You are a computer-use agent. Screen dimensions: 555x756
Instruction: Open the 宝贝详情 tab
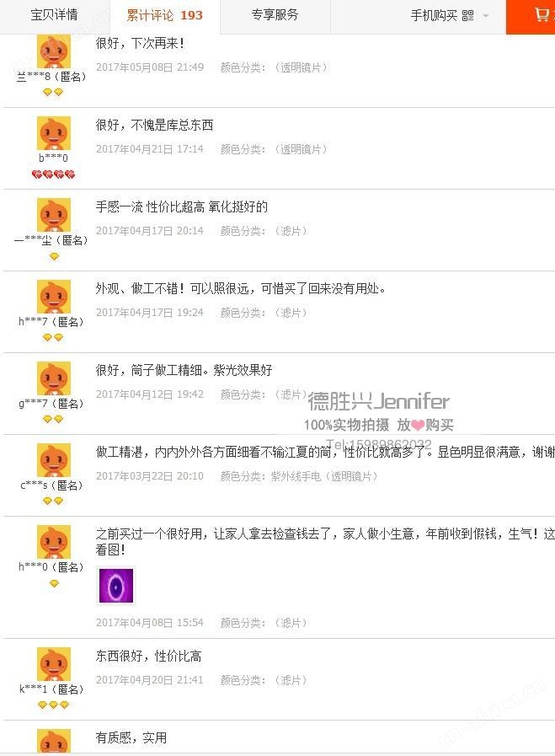(54, 15)
